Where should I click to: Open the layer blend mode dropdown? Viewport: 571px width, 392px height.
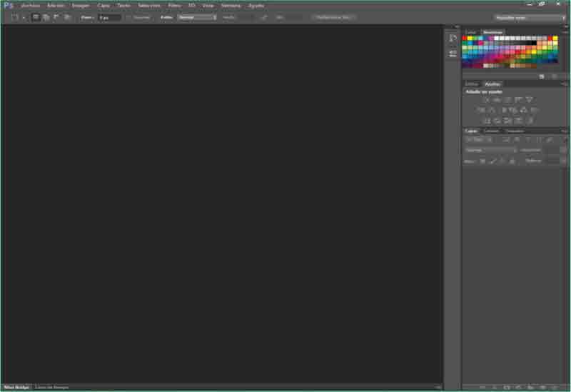tap(490, 150)
